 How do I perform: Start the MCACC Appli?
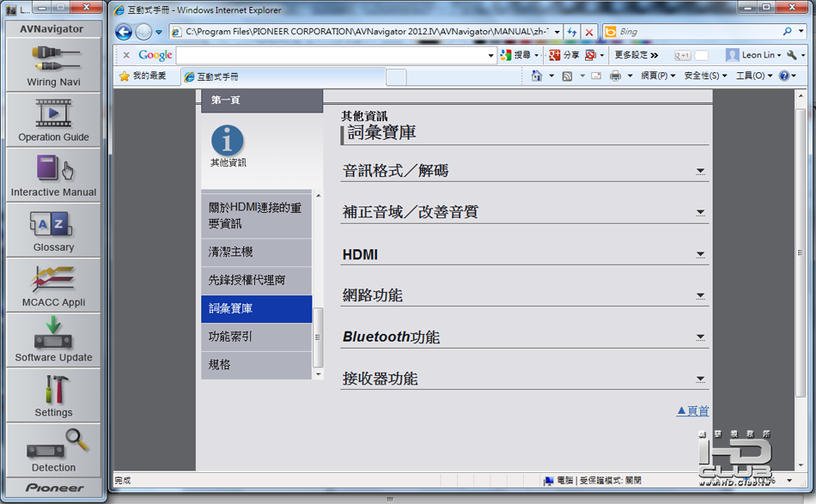[53, 286]
